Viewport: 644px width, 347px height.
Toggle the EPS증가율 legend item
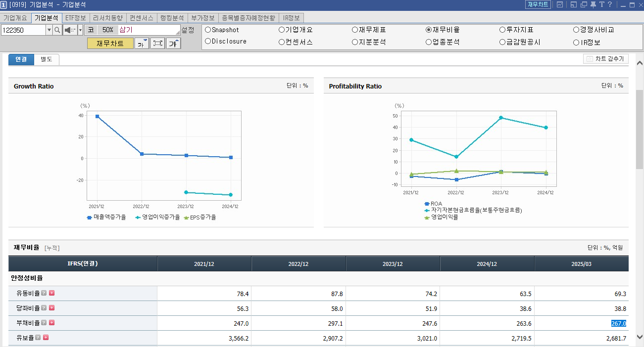pyautogui.click(x=200, y=217)
